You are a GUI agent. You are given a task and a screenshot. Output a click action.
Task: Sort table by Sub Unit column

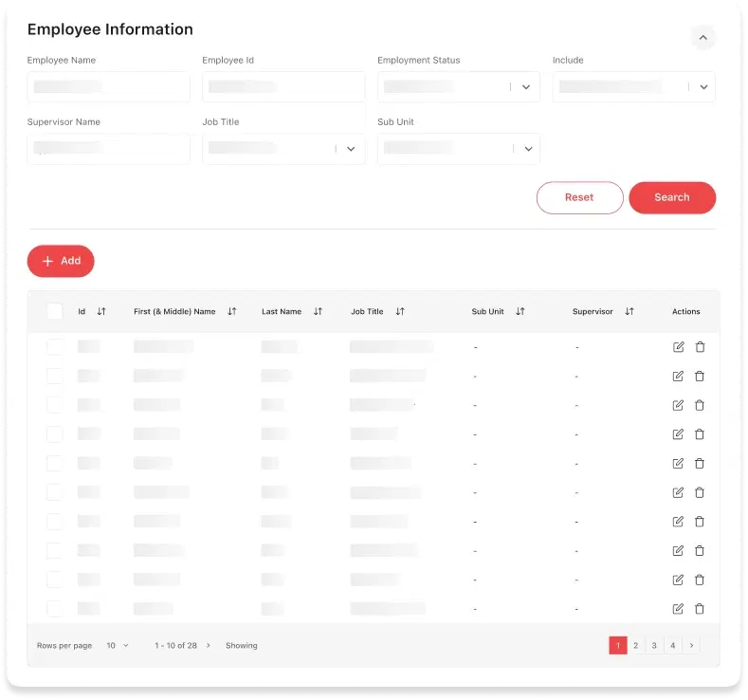[x=520, y=312]
